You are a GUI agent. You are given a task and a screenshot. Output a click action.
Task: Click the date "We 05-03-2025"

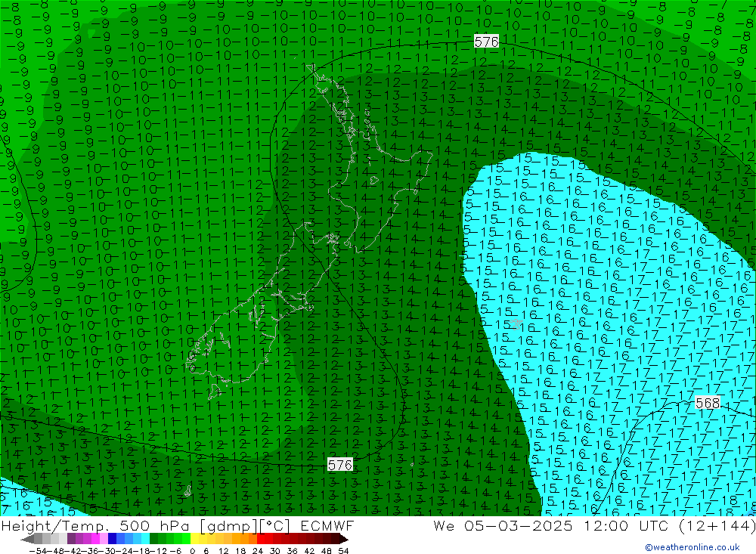503,525
